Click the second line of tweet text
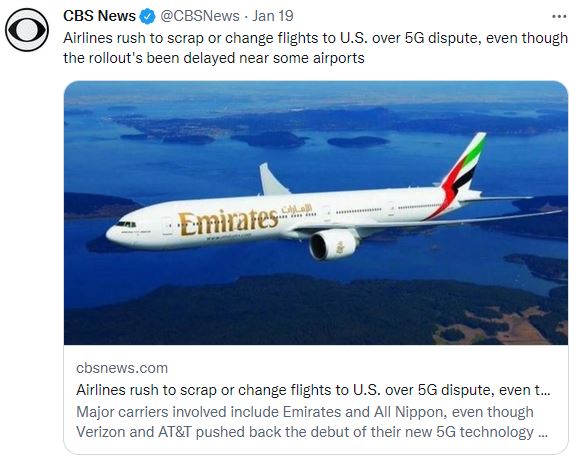 [214, 58]
